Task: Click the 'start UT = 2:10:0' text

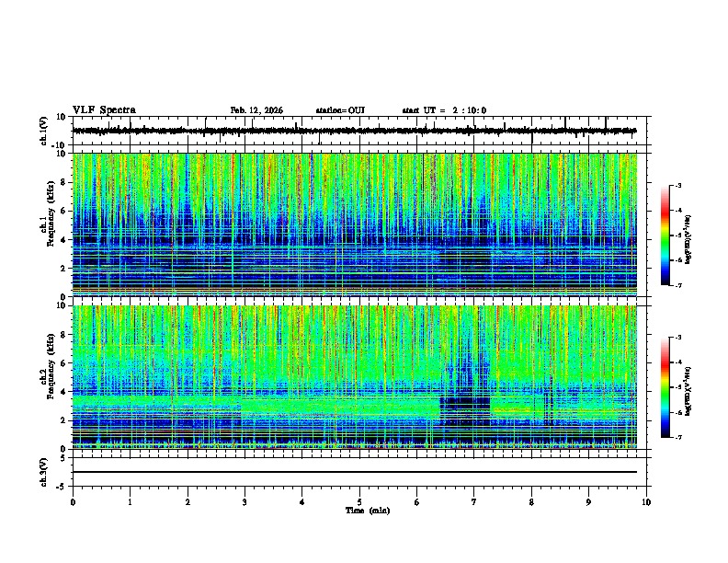Action: [444, 110]
